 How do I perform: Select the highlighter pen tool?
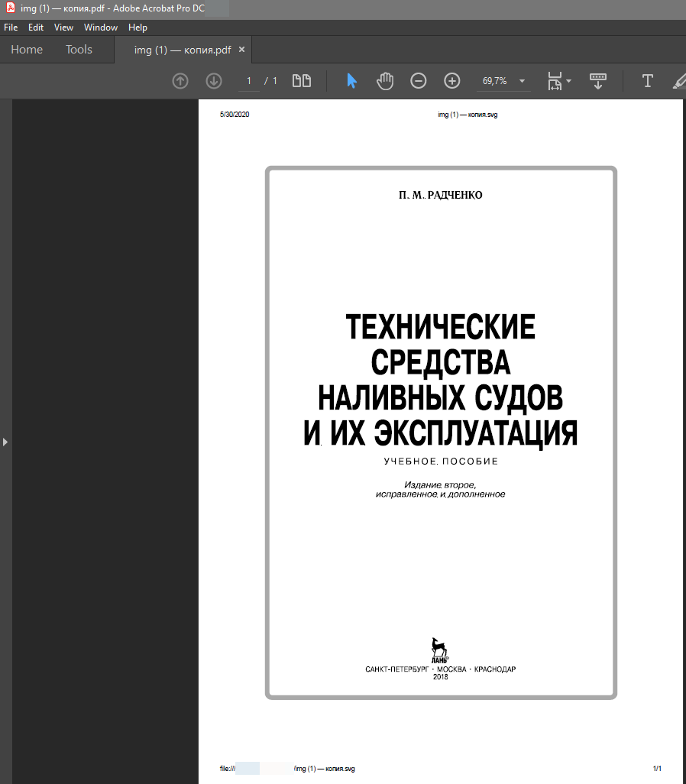click(679, 81)
